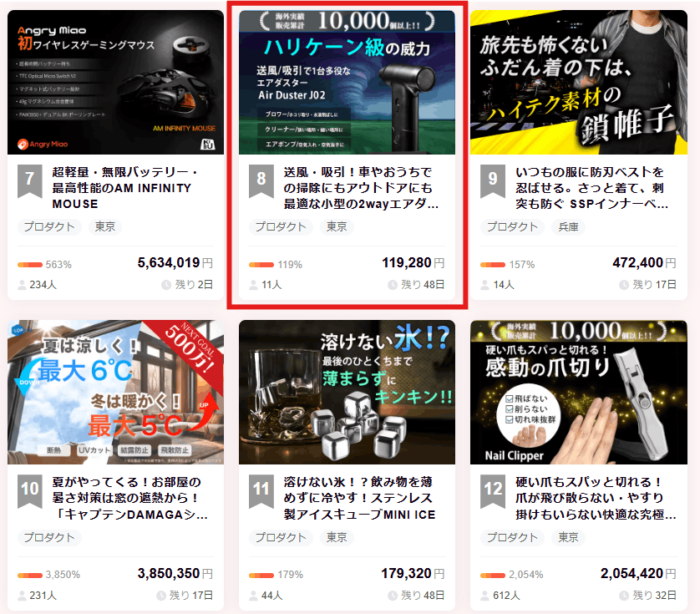Open the Nail Clipper project image

[578, 392]
